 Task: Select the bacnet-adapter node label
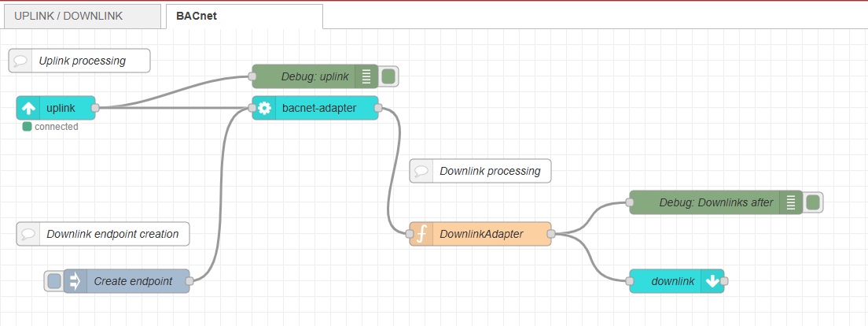318,108
